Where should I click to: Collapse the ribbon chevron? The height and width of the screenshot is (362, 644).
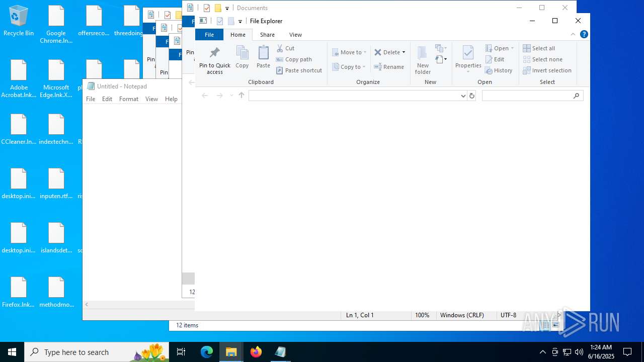573,34
